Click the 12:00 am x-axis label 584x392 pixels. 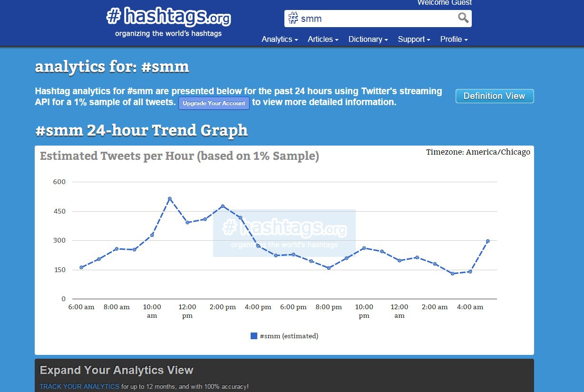399,311
